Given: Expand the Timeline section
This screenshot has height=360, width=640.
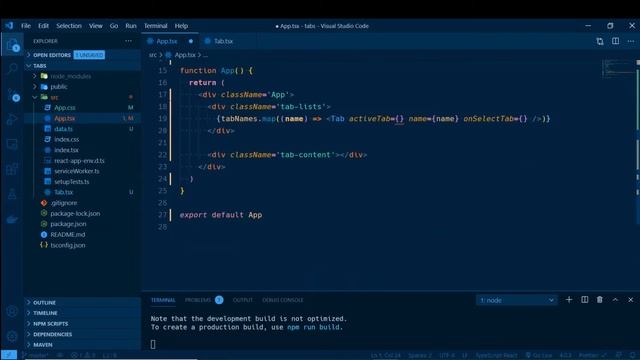Looking at the screenshot, I should coord(45,313).
